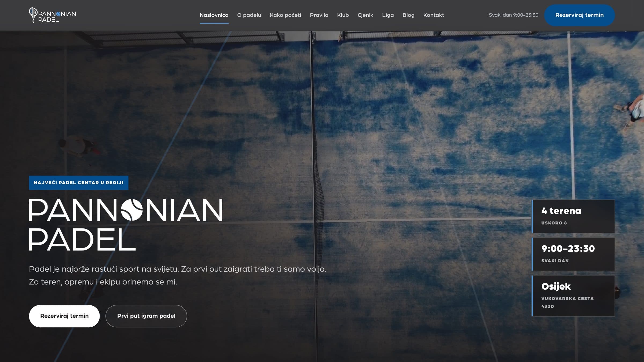644x362 pixels.
Task: Click the Osijek address card
Action: pyautogui.click(x=573, y=296)
